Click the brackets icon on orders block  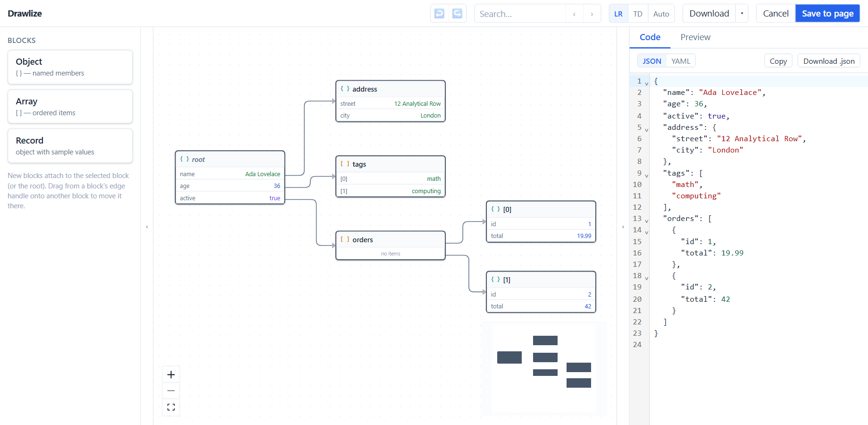345,239
